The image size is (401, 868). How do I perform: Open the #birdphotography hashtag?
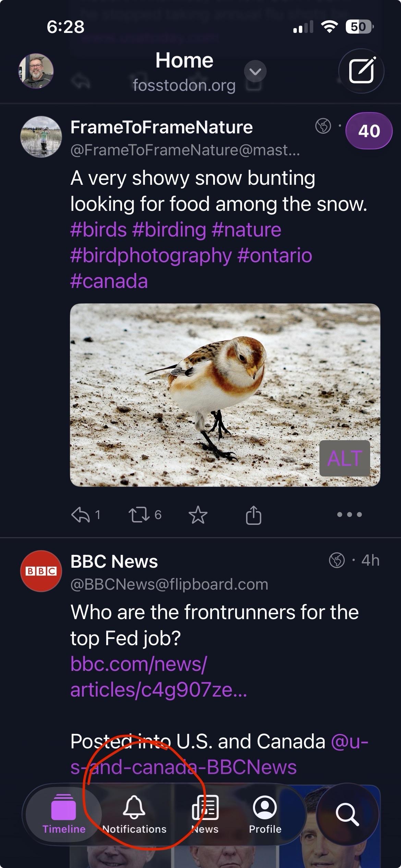(151, 255)
